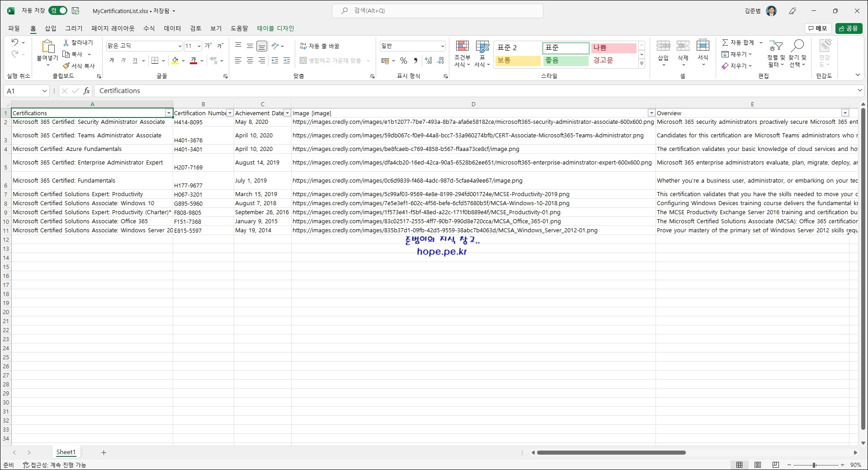This screenshot has width=868, height=470.
Task: Align text right icon
Action: [262, 61]
